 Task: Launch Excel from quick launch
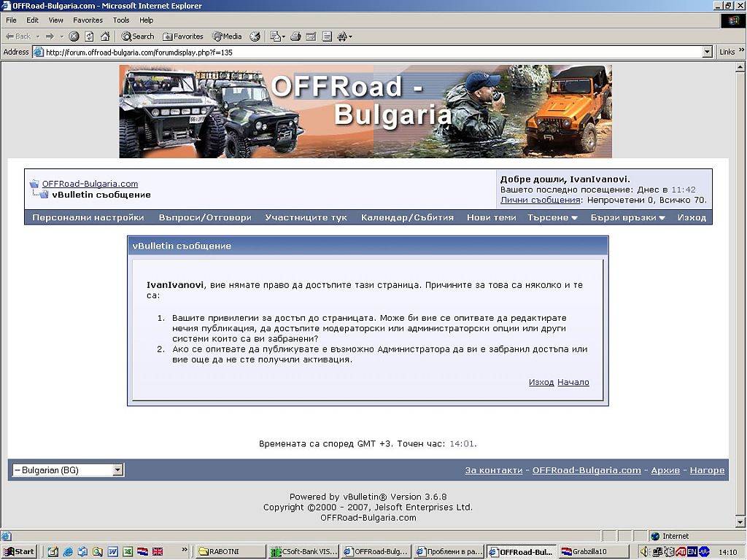click(x=127, y=551)
